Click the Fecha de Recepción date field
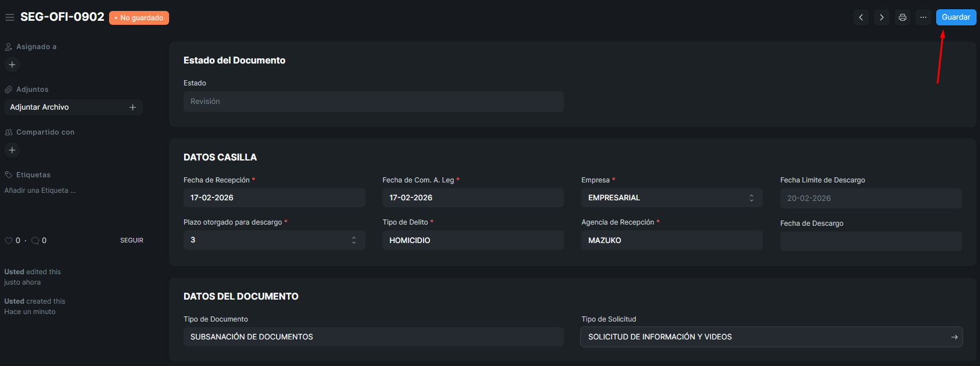 tap(274, 198)
